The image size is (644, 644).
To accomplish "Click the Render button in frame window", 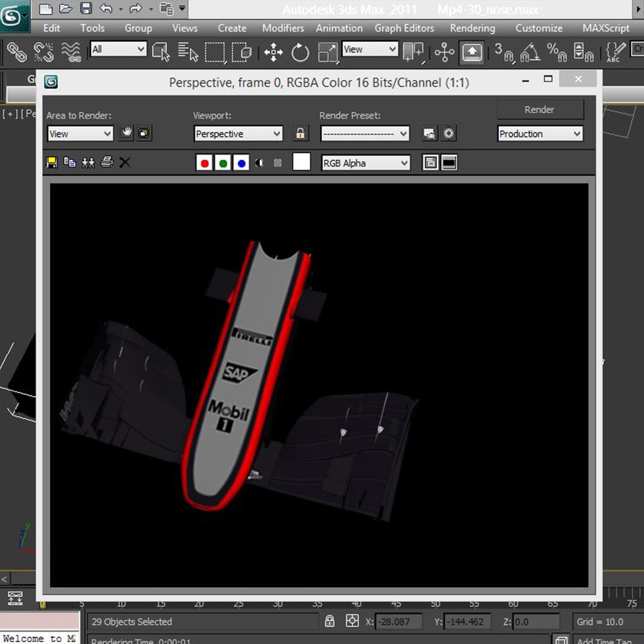I will (540, 110).
